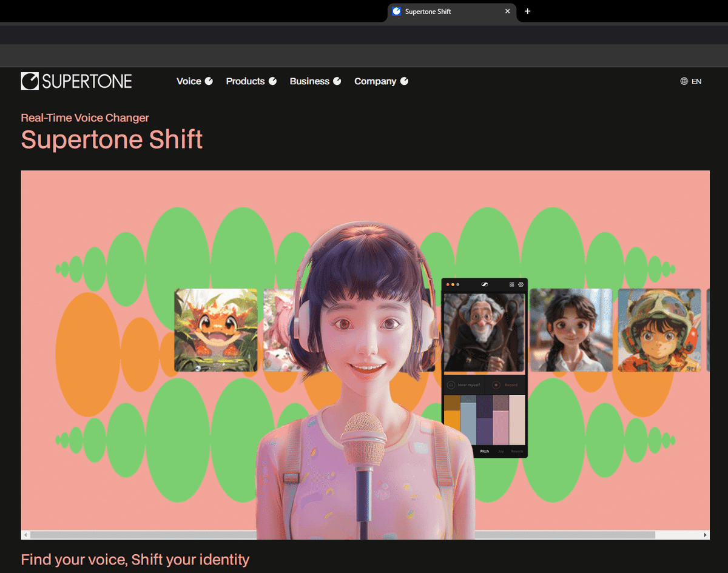Click the globe language icon in the header
This screenshot has width=728, height=573.
click(x=684, y=81)
